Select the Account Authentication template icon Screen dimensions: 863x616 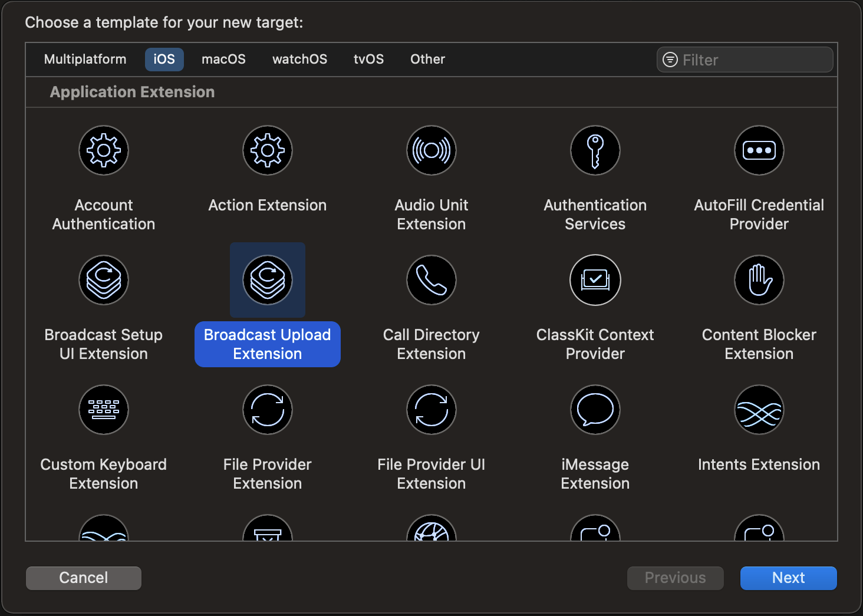(104, 150)
